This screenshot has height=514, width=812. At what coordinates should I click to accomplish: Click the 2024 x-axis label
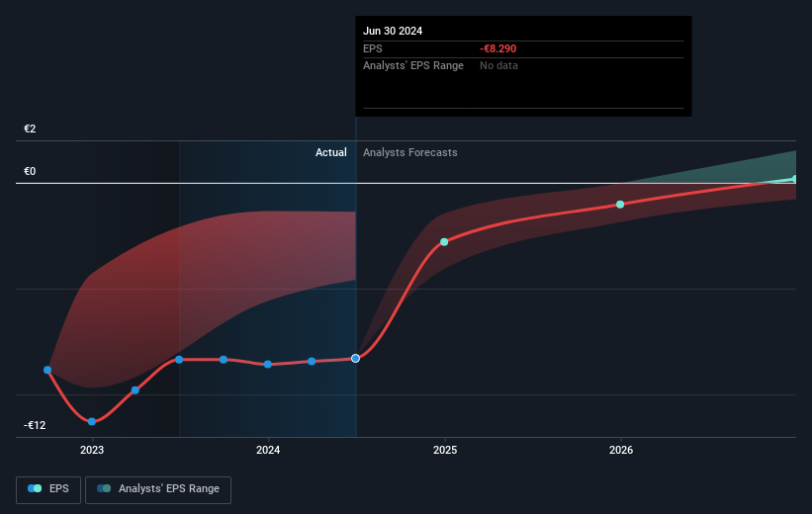click(268, 450)
